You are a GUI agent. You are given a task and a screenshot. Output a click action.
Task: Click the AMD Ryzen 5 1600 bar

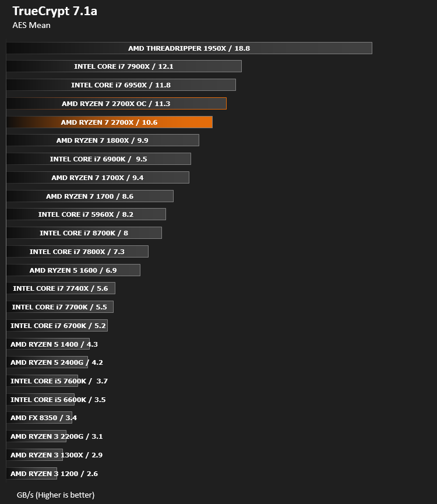coord(73,270)
